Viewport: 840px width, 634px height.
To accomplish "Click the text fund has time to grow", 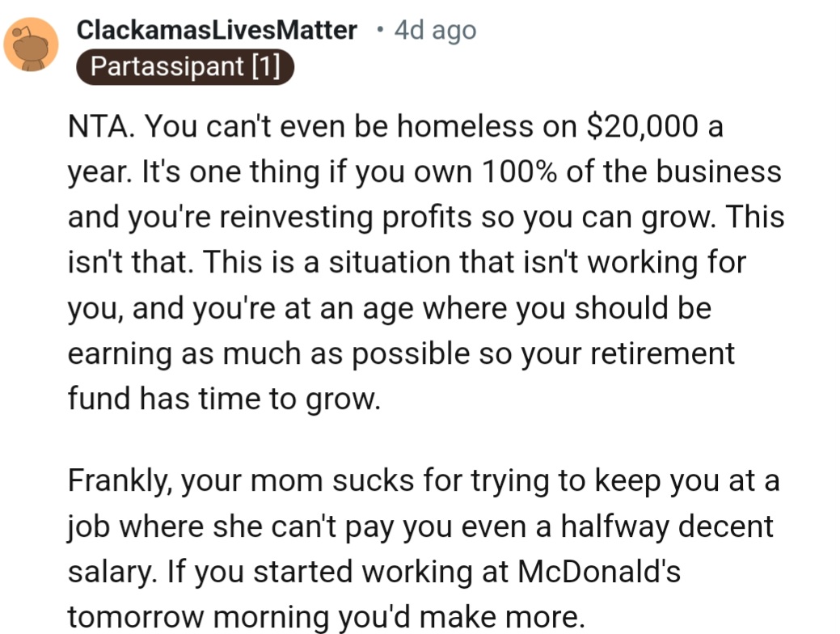I will [223, 399].
